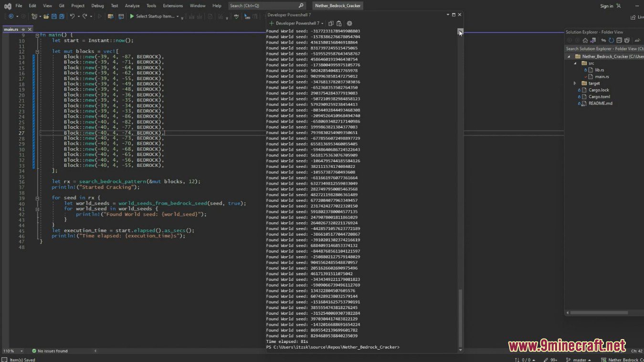
Task: Click Show All Files icon
Action: 627,40
